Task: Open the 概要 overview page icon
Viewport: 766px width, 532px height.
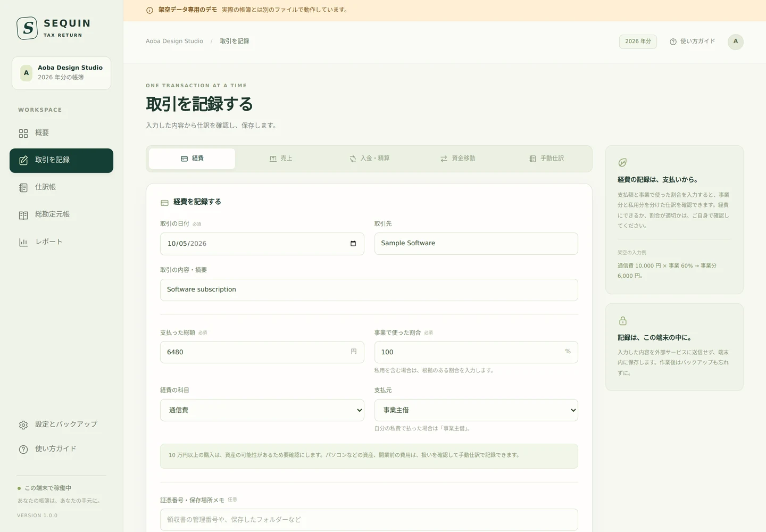Action: (23, 134)
